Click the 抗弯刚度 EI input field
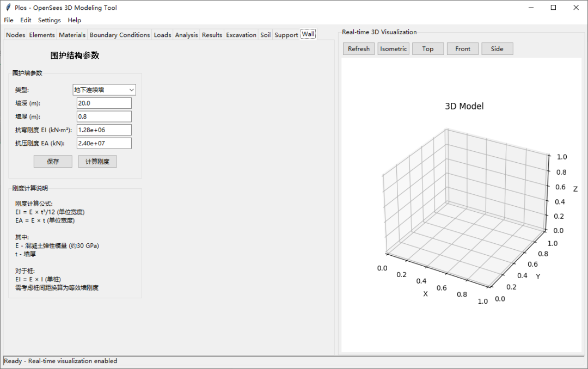The height and width of the screenshot is (369, 588). click(x=104, y=130)
